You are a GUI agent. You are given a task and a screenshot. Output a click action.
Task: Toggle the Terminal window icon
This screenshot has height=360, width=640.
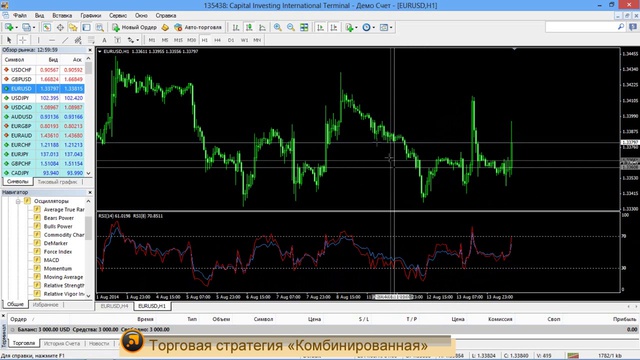pos(86,27)
